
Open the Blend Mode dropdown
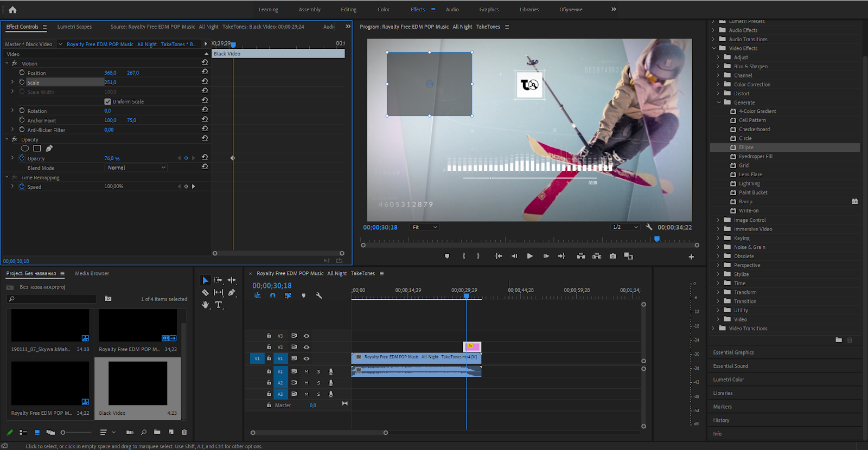click(x=136, y=168)
